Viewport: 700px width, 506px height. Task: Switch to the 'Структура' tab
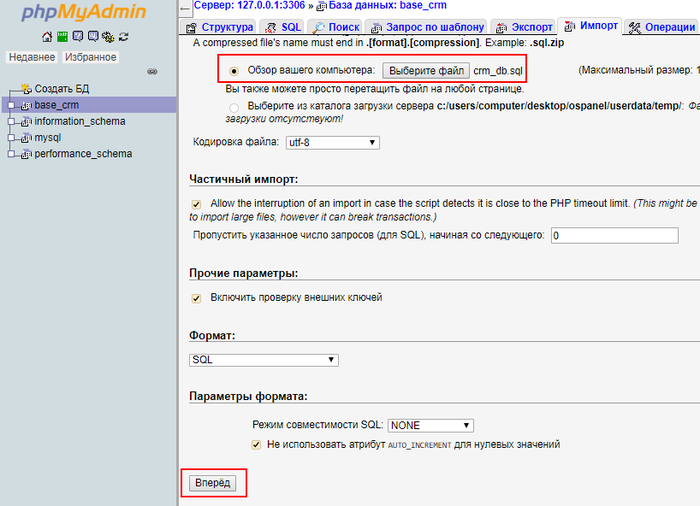(x=221, y=27)
